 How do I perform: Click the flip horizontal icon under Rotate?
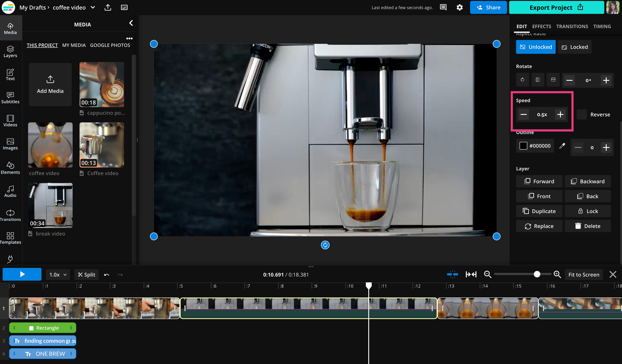tap(538, 80)
